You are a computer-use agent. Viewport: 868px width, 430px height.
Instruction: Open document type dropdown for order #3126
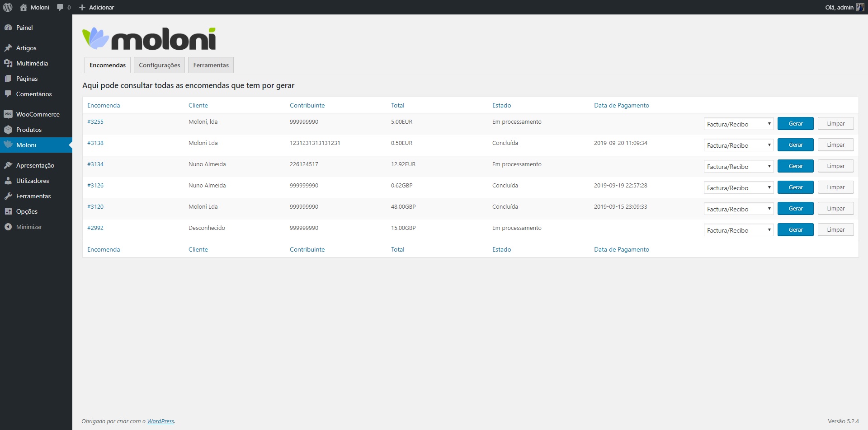pyautogui.click(x=739, y=187)
